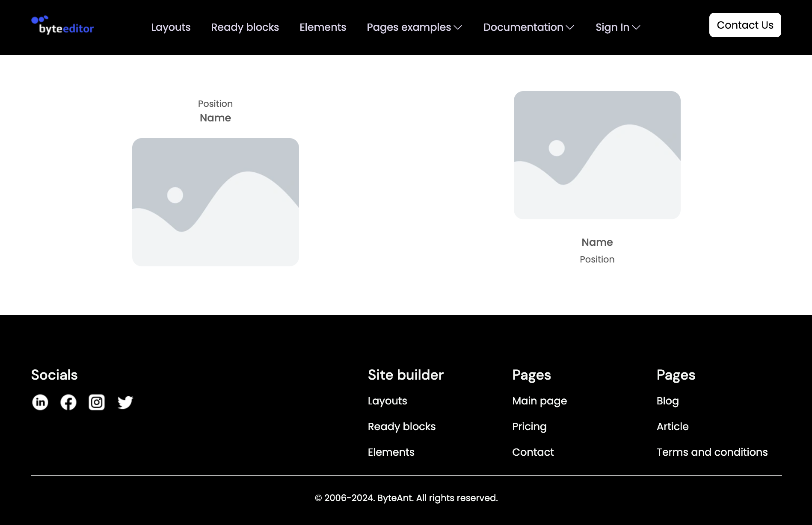Open the Twitter social icon
This screenshot has width=812, height=525.
tap(125, 402)
